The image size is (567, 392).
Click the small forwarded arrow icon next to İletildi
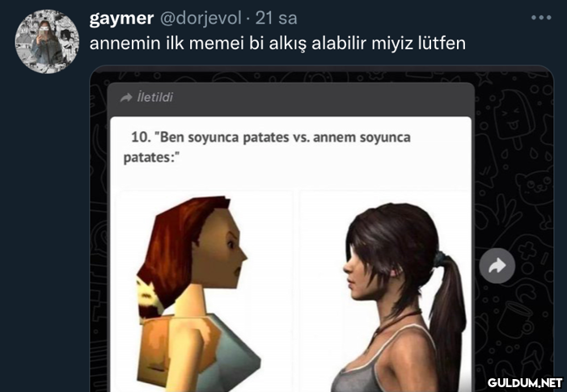(126, 98)
